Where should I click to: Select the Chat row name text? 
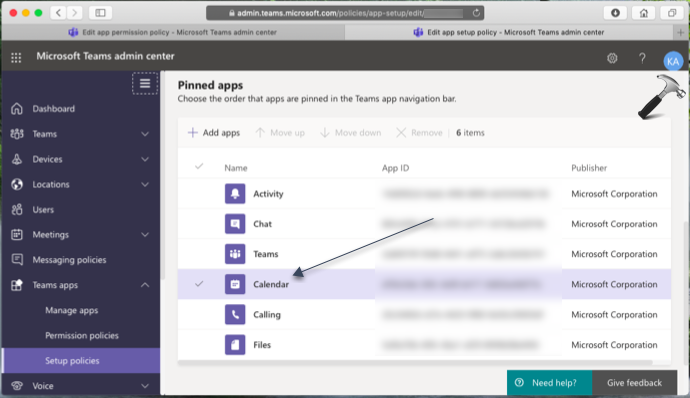262,224
